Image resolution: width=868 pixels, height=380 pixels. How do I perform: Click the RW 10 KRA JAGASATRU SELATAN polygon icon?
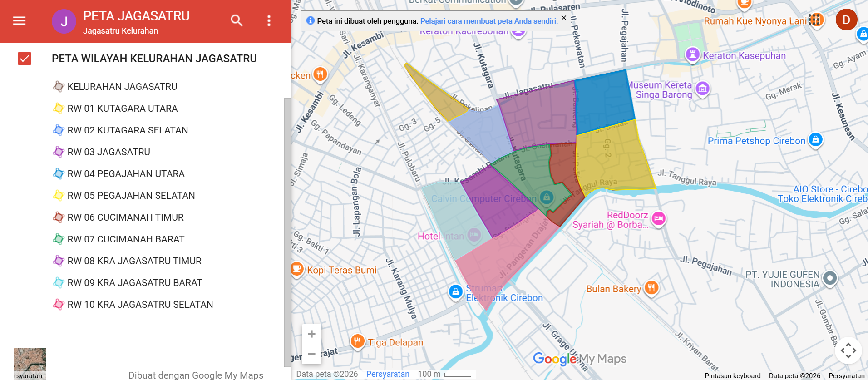click(x=59, y=304)
